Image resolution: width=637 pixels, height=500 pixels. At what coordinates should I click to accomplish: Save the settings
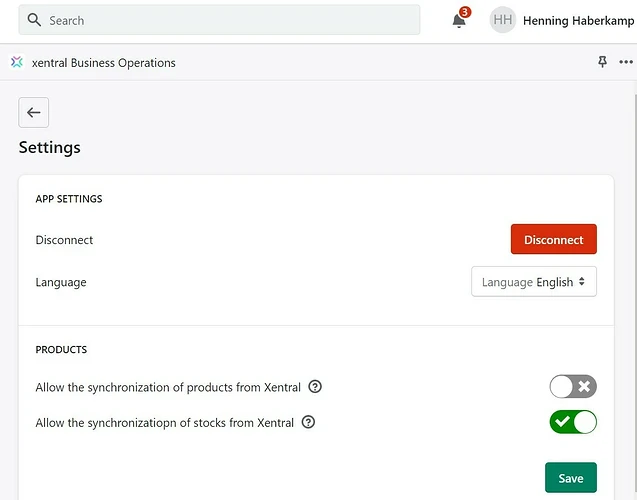point(571,478)
